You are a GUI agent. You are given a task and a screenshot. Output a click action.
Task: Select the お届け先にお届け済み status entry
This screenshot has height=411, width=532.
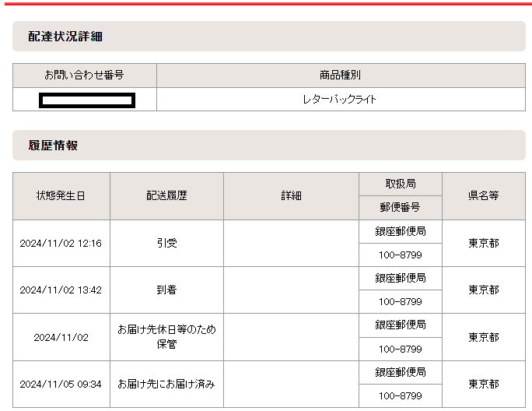(166, 385)
